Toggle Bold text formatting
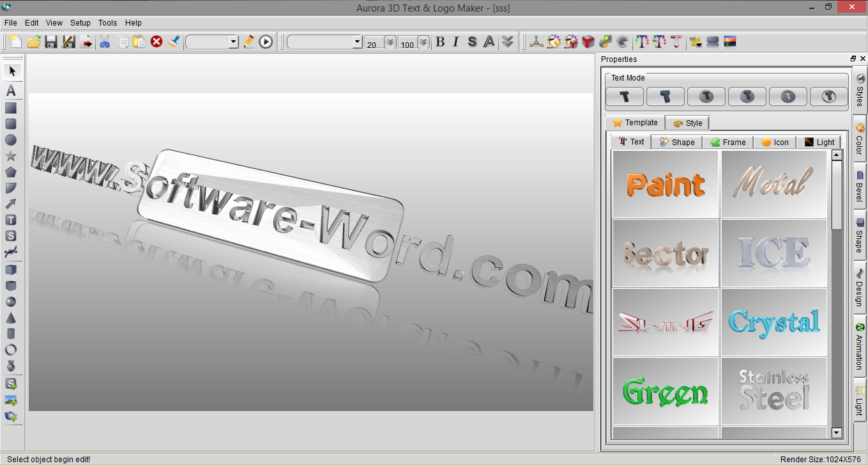Viewport: 868px width, 466px height. click(x=440, y=42)
